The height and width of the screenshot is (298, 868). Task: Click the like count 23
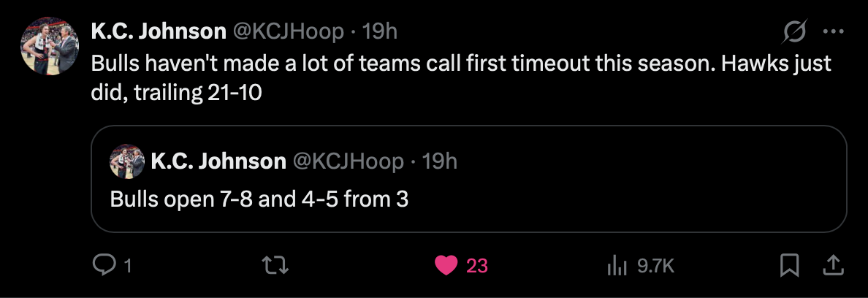[477, 267]
